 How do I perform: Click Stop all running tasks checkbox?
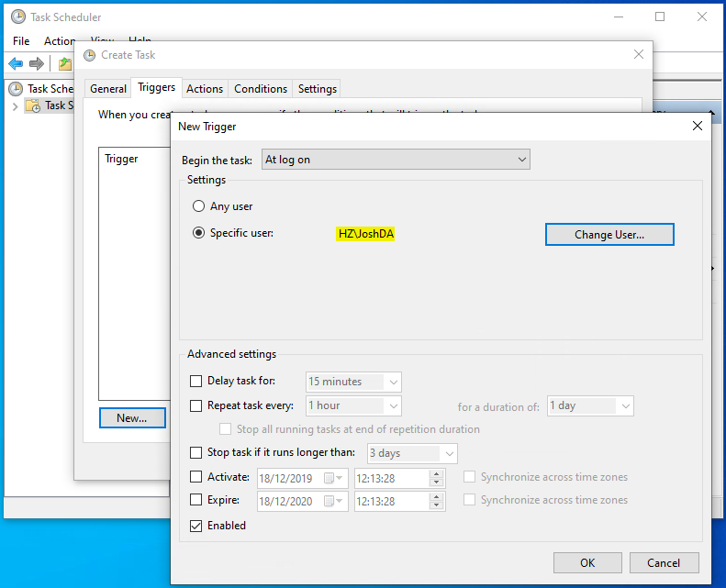coord(226,429)
